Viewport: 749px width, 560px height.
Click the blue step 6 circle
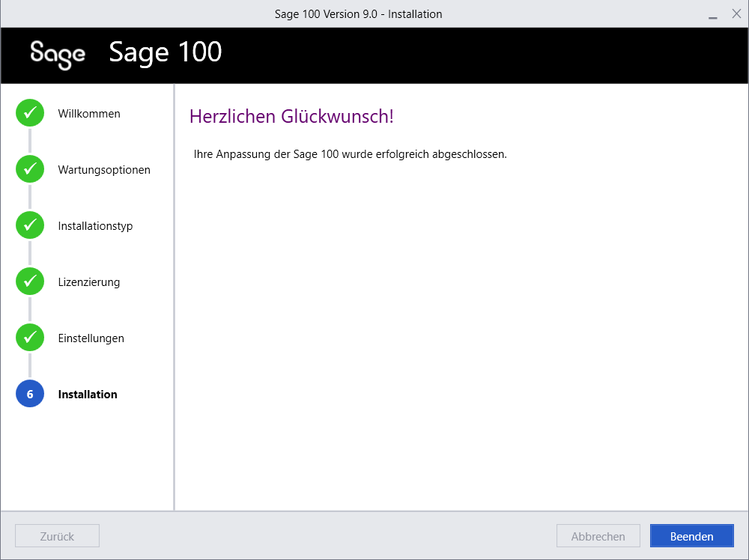(30, 393)
